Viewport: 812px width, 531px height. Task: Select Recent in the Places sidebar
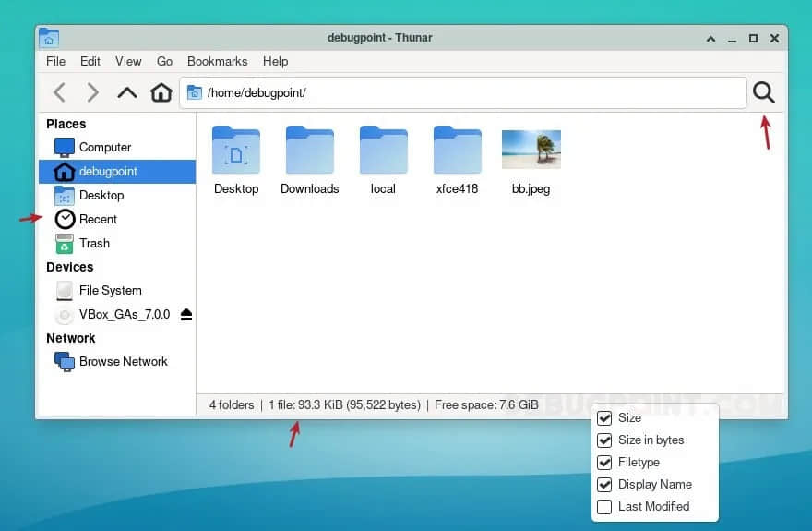pyautogui.click(x=98, y=220)
